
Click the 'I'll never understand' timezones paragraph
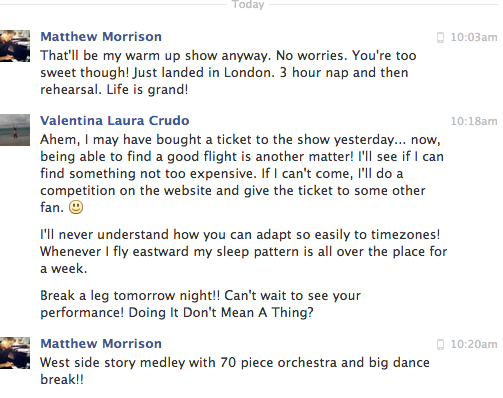coord(243,251)
